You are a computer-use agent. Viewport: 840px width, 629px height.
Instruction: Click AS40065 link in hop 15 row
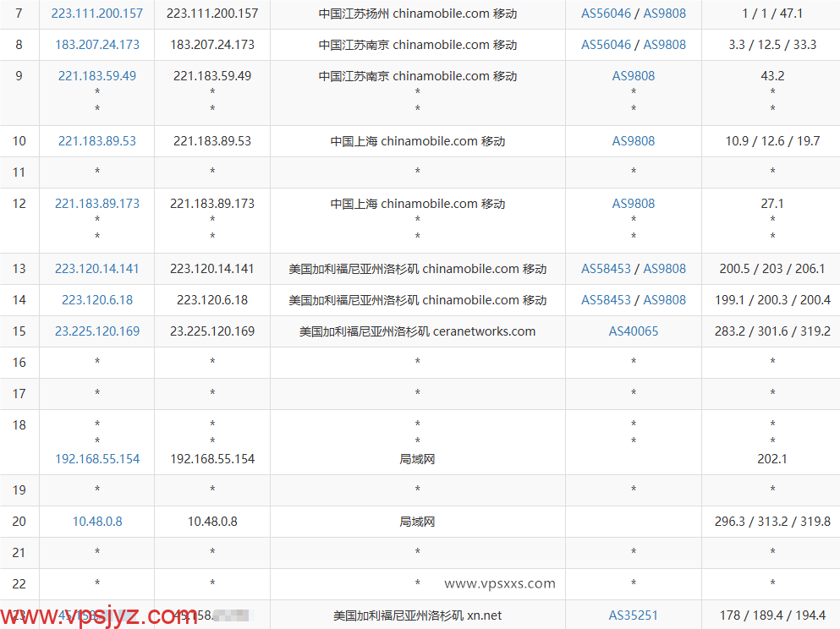[x=634, y=331]
